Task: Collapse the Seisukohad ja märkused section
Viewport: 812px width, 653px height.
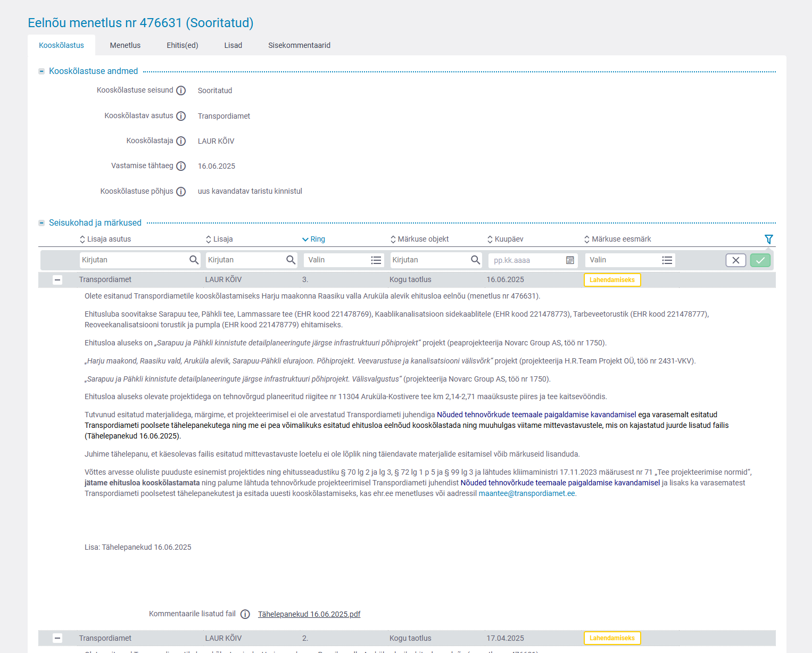Action: click(42, 223)
